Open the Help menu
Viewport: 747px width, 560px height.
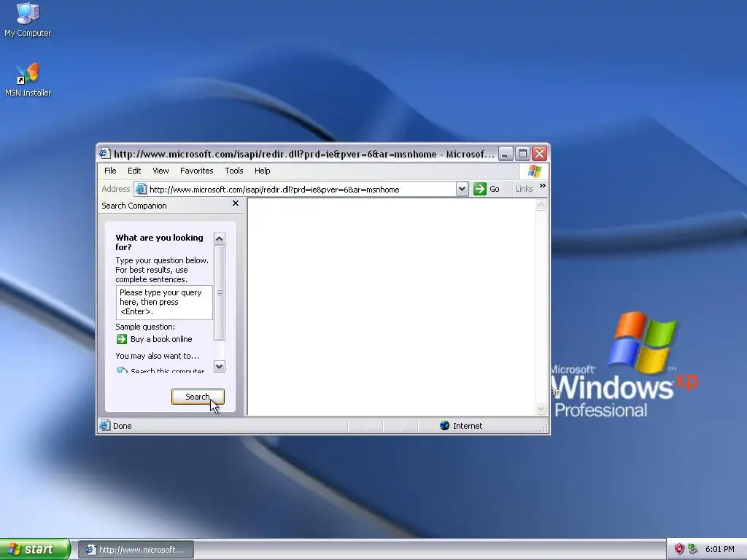tap(262, 171)
